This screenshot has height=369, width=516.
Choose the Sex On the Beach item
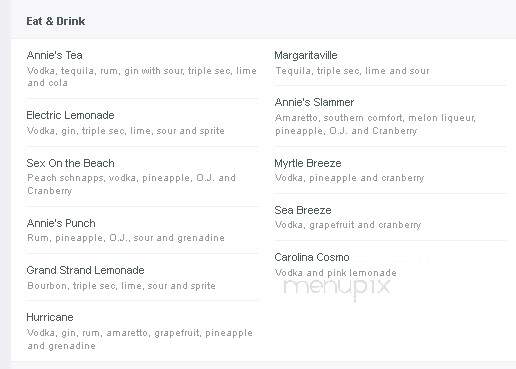[x=70, y=163]
